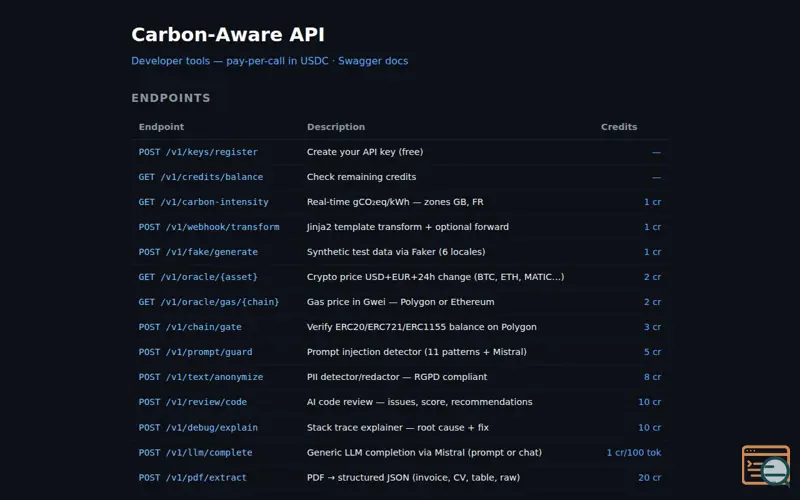
Task: Click 'Prompt injection detector' description
Action: [x=416, y=352]
